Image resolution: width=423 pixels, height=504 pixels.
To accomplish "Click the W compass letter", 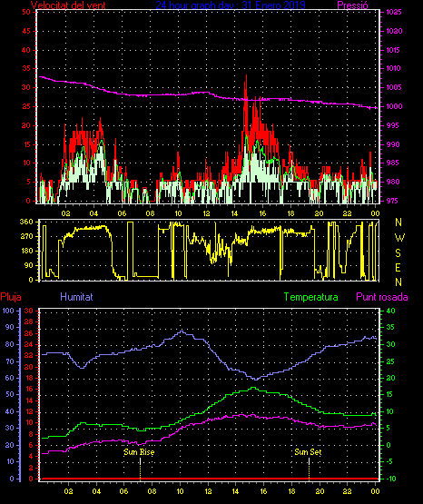I will [x=399, y=238].
